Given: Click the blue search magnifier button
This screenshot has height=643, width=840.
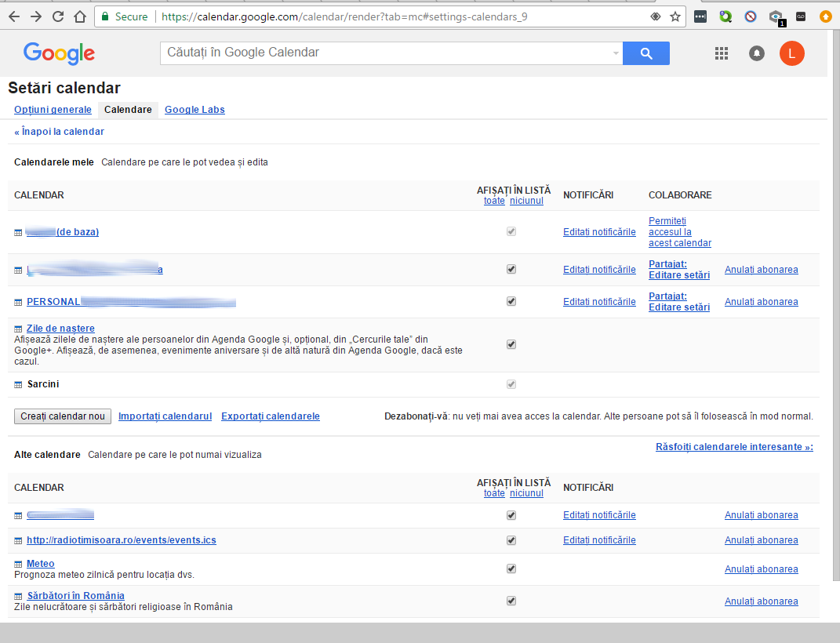Looking at the screenshot, I should coord(645,53).
